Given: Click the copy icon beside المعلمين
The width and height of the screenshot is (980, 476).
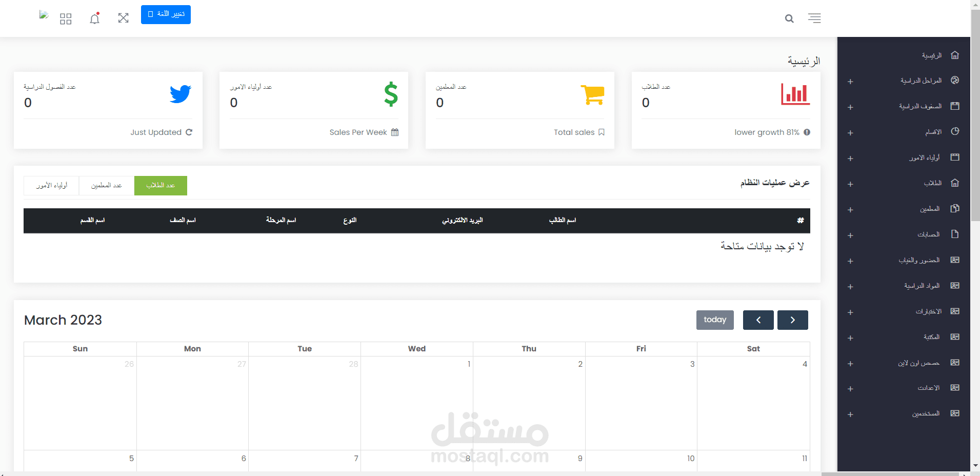Looking at the screenshot, I should (x=955, y=208).
